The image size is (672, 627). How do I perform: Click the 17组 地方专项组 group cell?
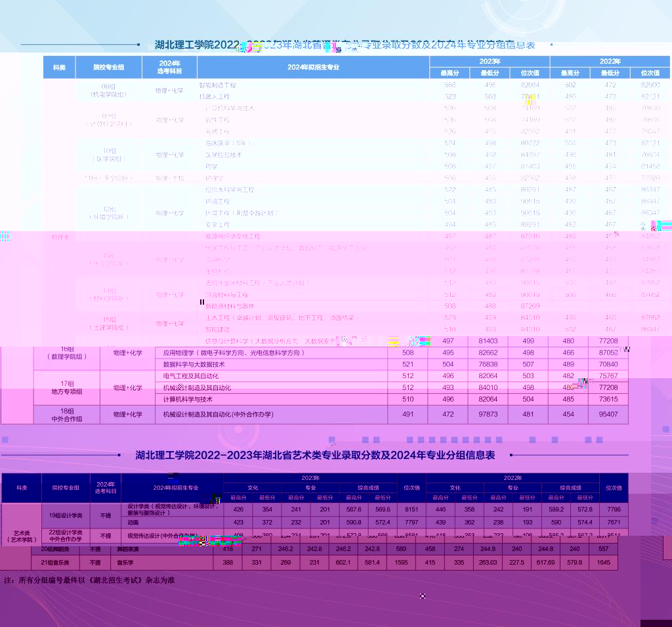tap(67, 388)
